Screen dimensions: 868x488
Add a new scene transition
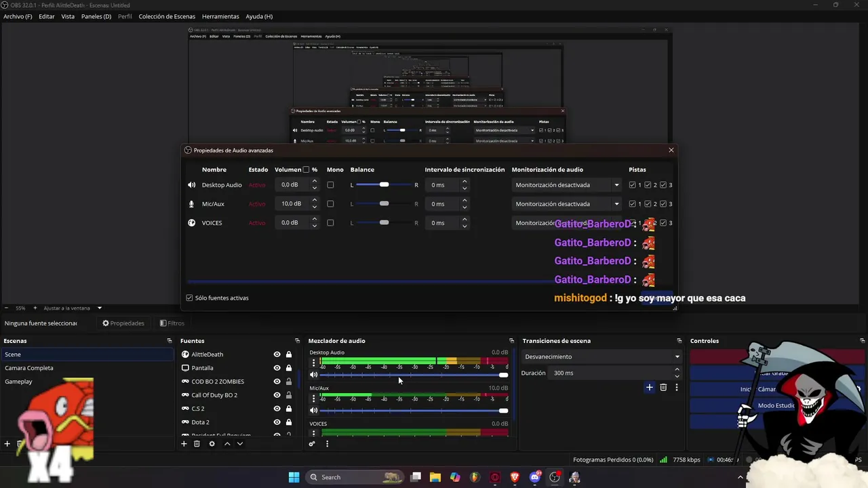tap(649, 387)
